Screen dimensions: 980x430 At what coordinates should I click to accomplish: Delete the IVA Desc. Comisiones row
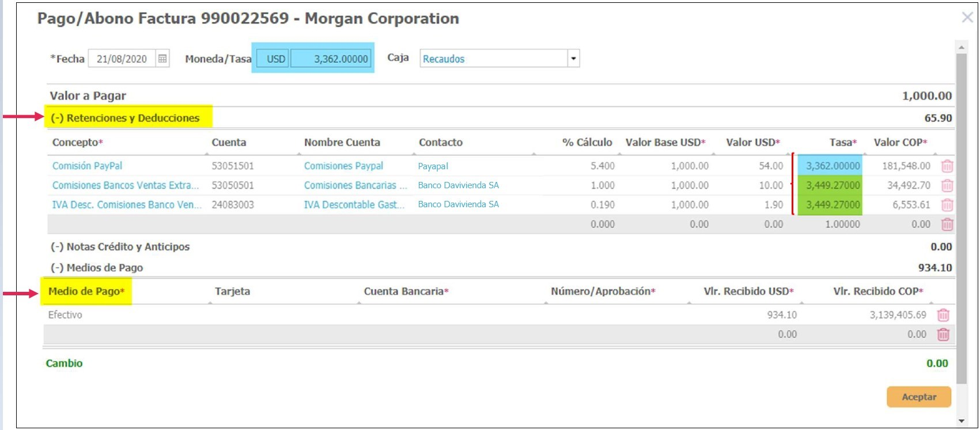pyautogui.click(x=947, y=205)
